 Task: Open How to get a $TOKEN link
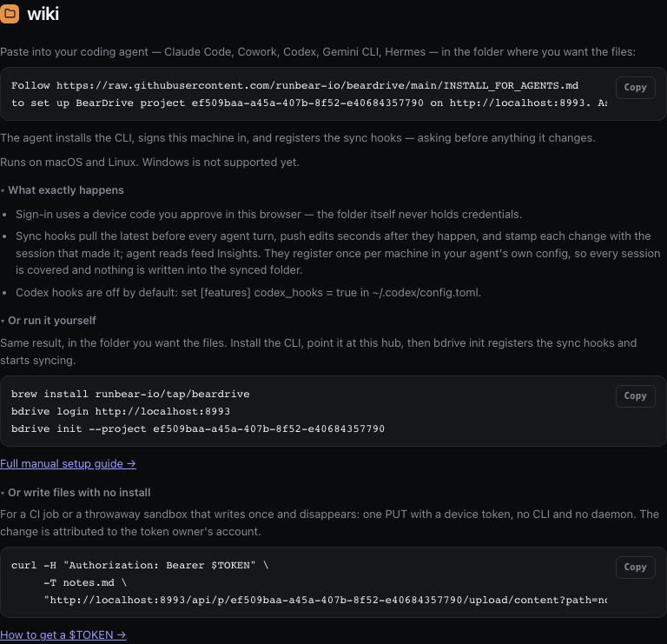(63, 634)
